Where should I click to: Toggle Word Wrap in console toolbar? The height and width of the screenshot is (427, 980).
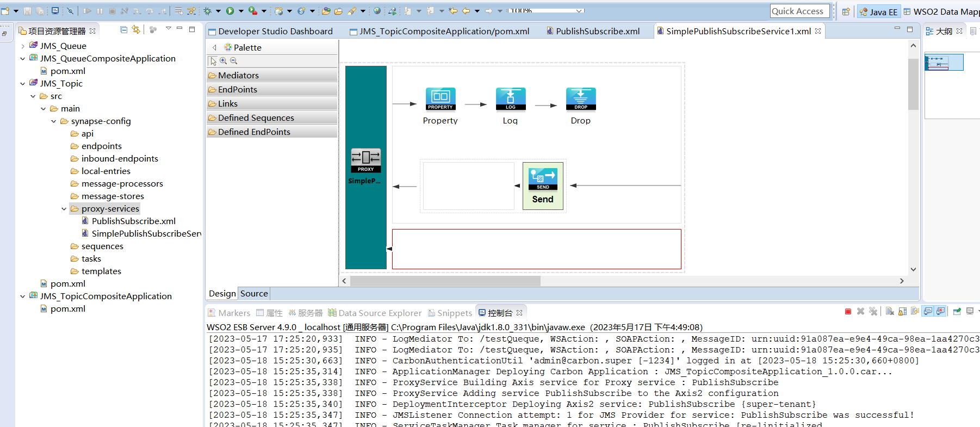pyautogui.click(x=915, y=311)
